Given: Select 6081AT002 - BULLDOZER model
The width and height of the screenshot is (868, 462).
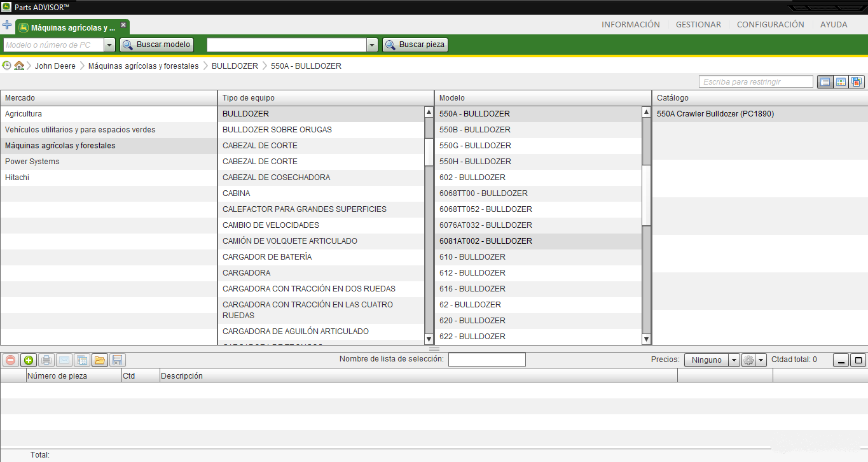Looking at the screenshot, I should 539,241.
